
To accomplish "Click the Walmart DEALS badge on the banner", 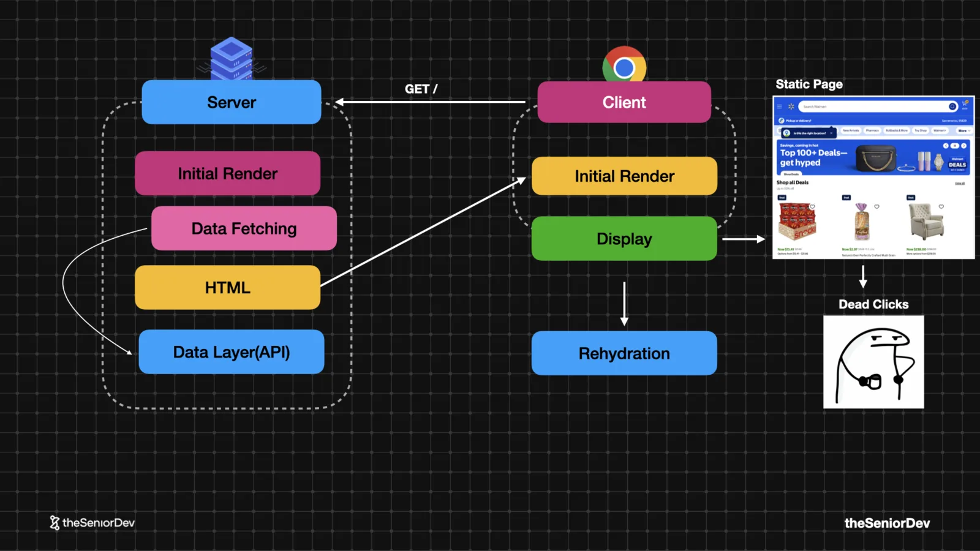I will coord(957,164).
